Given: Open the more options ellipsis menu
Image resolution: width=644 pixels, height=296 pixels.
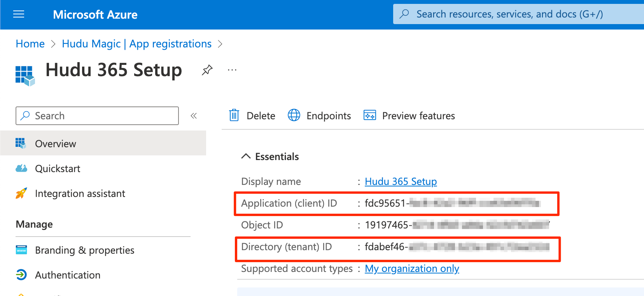Looking at the screenshot, I should (232, 70).
